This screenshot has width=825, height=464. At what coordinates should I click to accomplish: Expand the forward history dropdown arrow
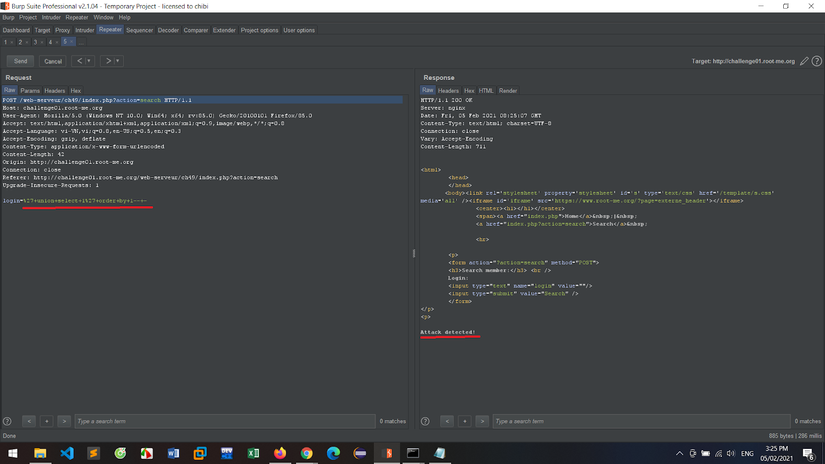tap(118, 61)
